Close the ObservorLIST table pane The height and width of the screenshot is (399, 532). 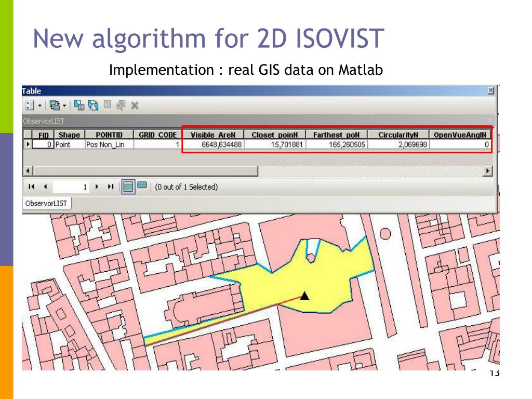click(489, 121)
